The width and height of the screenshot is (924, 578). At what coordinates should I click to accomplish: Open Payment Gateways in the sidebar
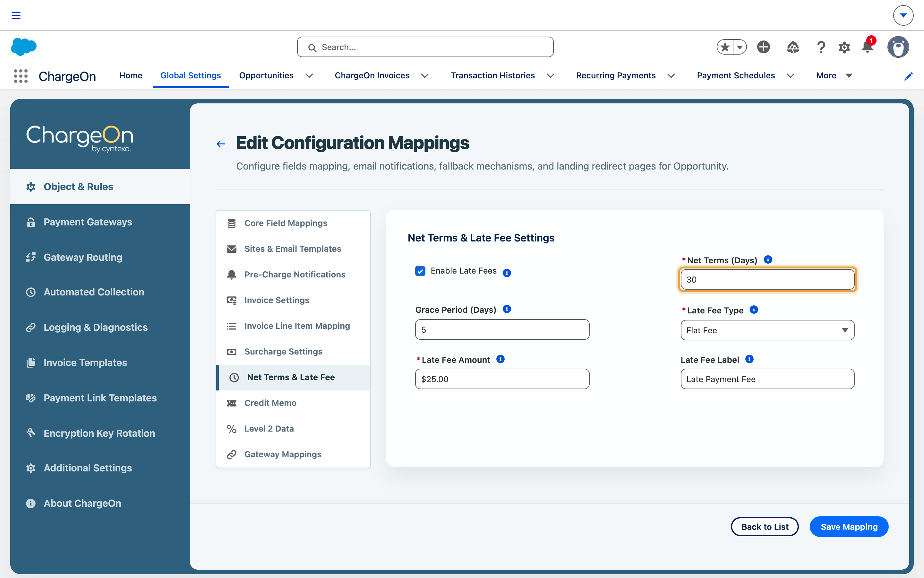100,222
